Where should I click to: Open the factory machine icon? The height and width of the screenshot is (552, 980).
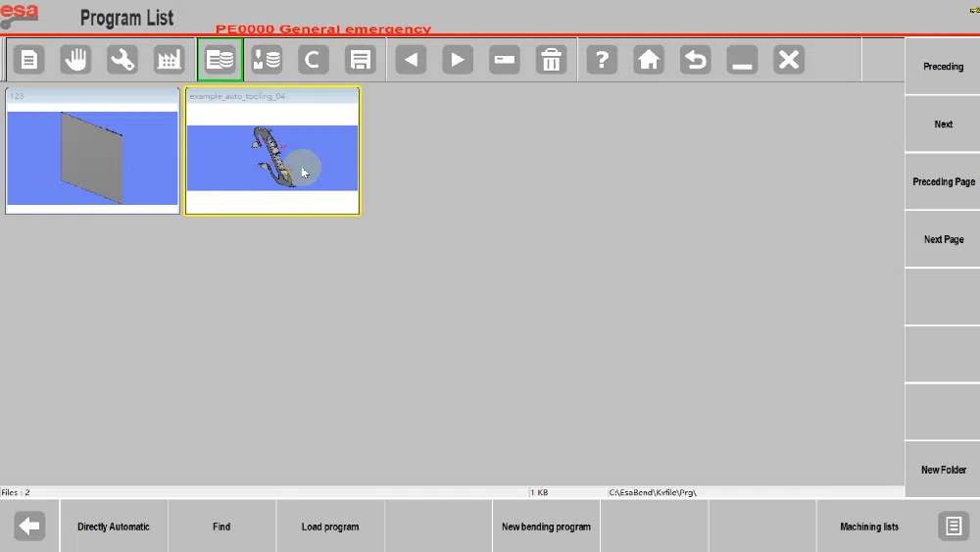(x=170, y=60)
